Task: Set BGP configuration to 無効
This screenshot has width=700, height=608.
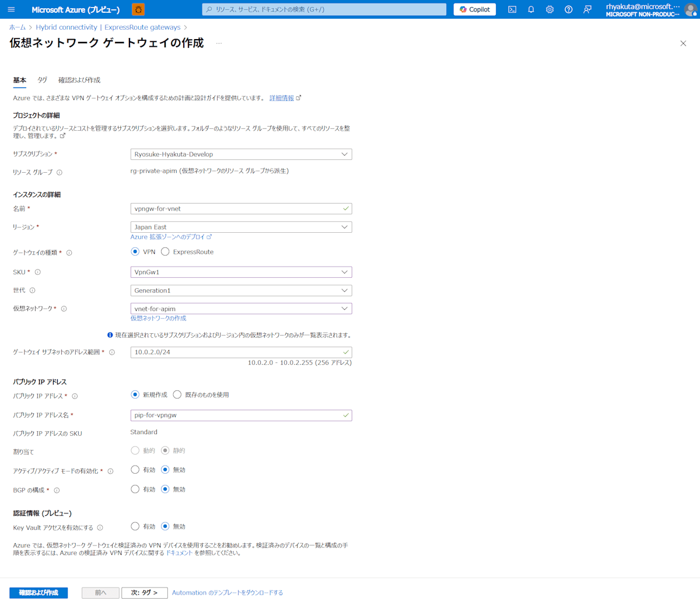Action: coord(165,489)
